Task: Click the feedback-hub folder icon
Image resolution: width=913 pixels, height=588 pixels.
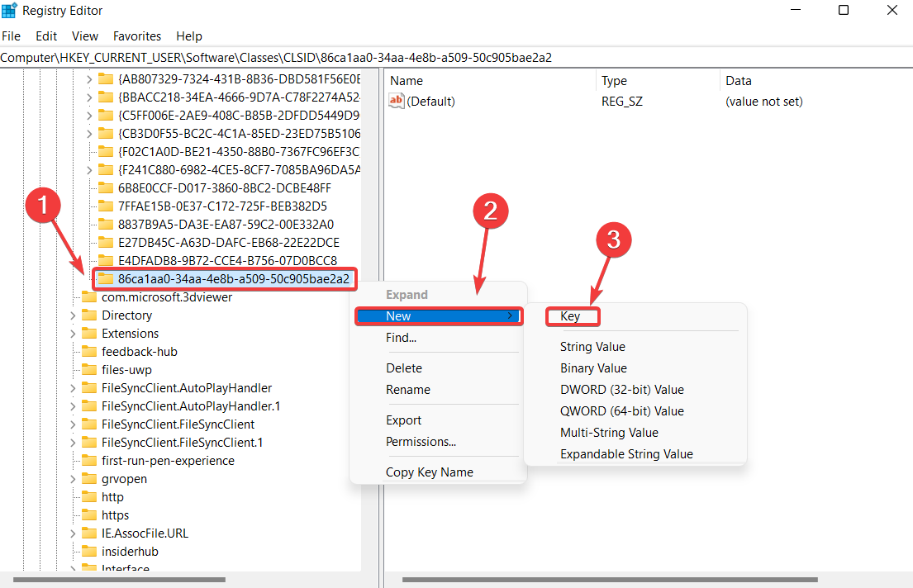Action: tap(91, 351)
